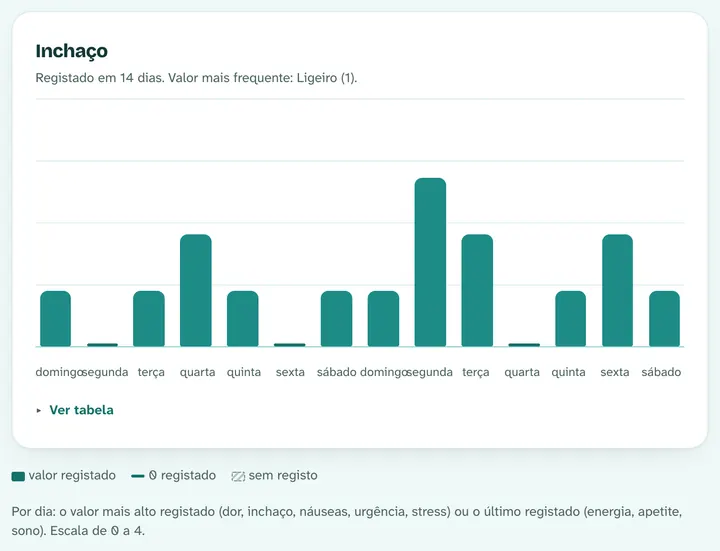Click the Inchaço chart heading

[72, 51]
